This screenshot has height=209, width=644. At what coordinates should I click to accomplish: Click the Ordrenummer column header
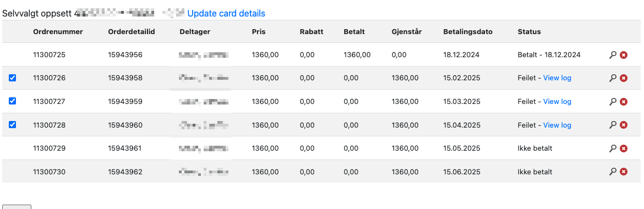point(58,31)
